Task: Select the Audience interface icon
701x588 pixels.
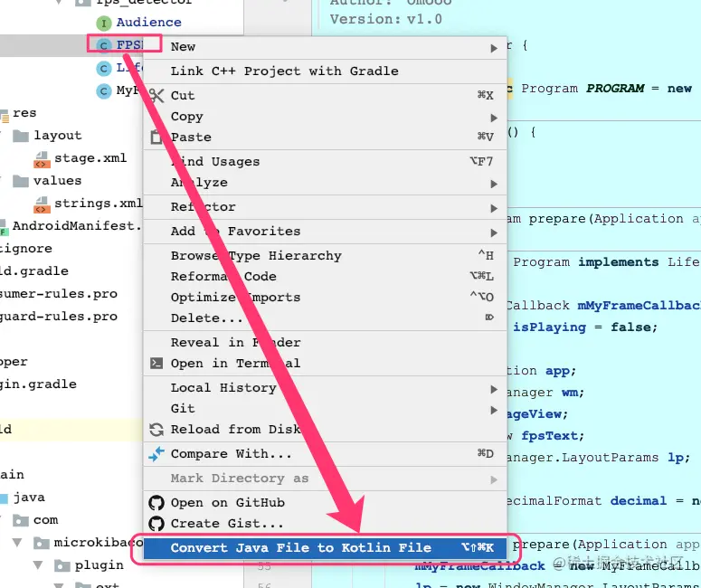Action: click(104, 23)
